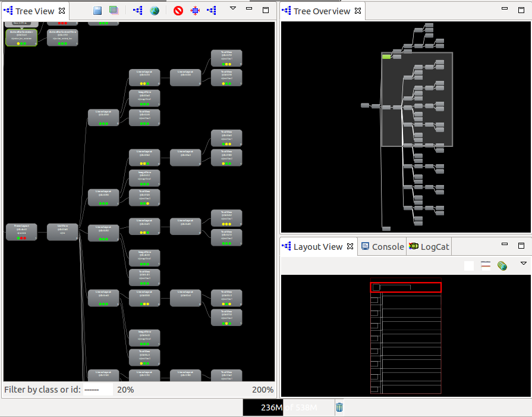This screenshot has height=417, width=532.
Task: Click red highlighted row in Layout View
Action: [x=406, y=287]
